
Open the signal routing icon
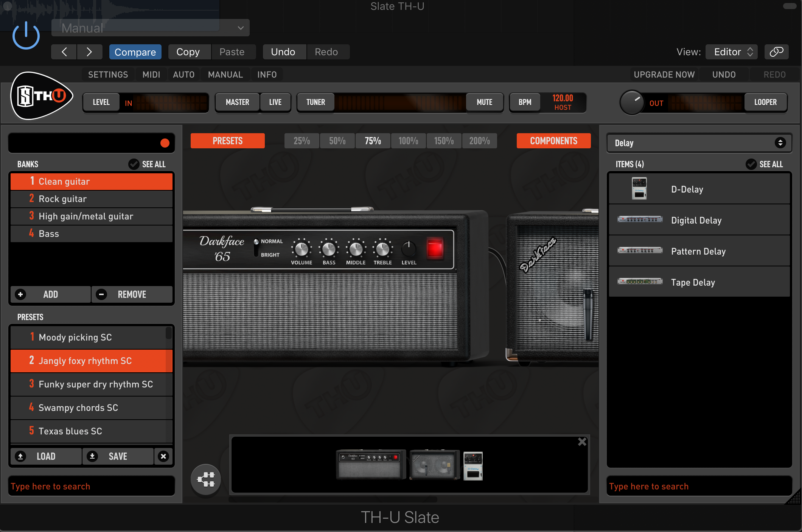coord(206,479)
